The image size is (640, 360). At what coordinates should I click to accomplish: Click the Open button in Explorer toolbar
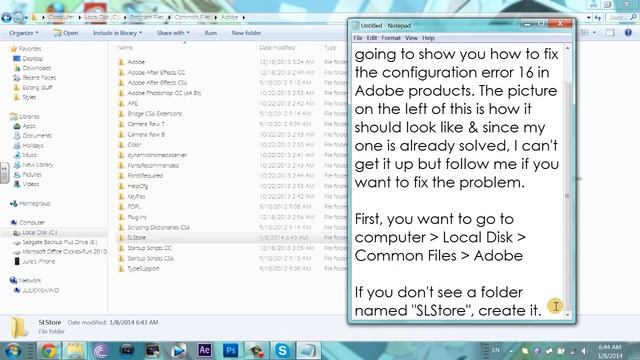tap(66, 33)
